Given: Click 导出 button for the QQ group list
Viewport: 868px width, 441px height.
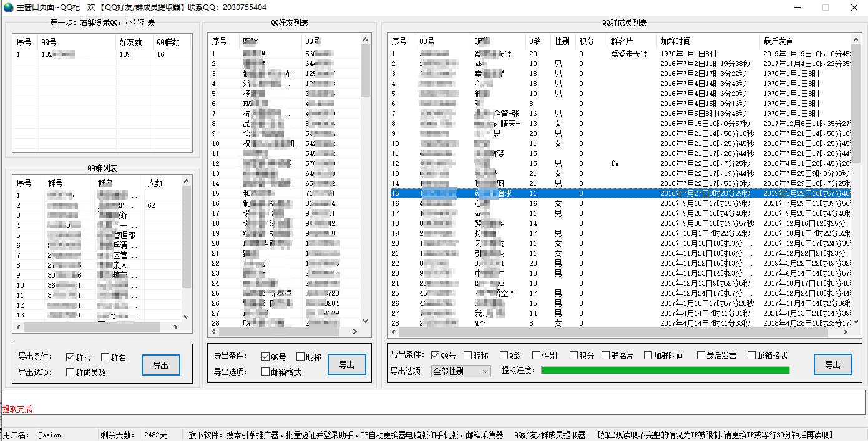Looking at the screenshot, I should coord(161,366).
